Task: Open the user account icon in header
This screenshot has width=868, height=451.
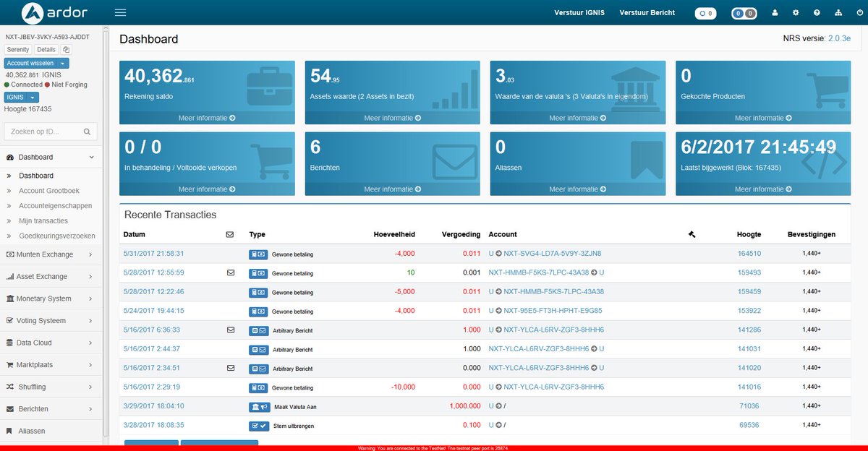Action: tap(775, 12)
